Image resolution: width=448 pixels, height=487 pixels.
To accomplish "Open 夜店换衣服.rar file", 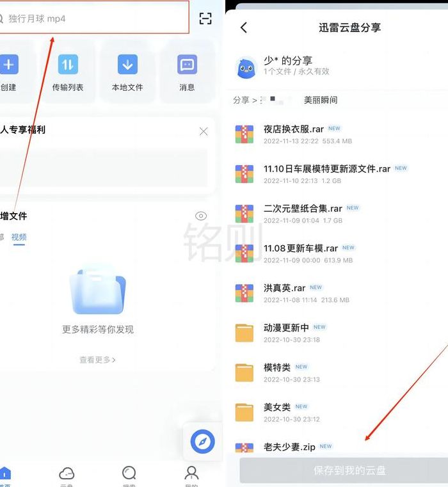I will pos(337,134).
